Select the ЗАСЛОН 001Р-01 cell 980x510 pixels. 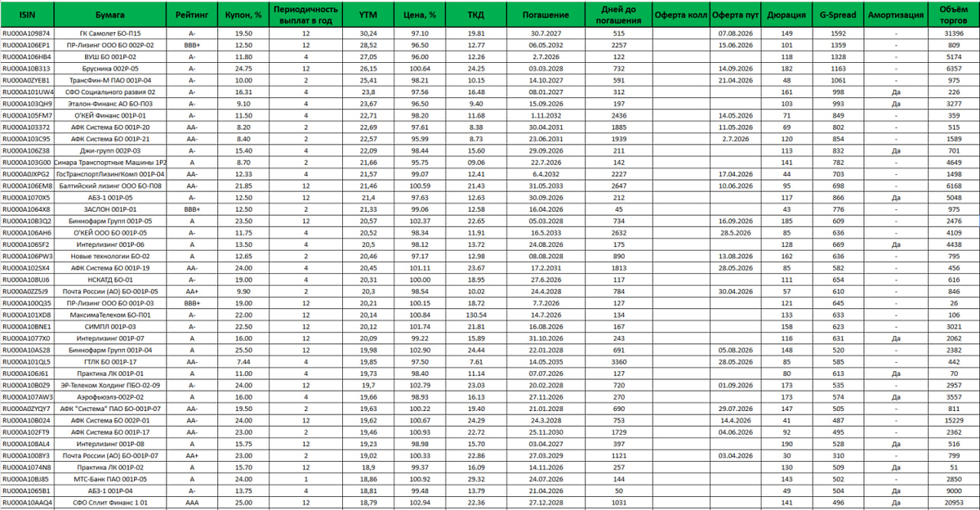click(110, 211)
